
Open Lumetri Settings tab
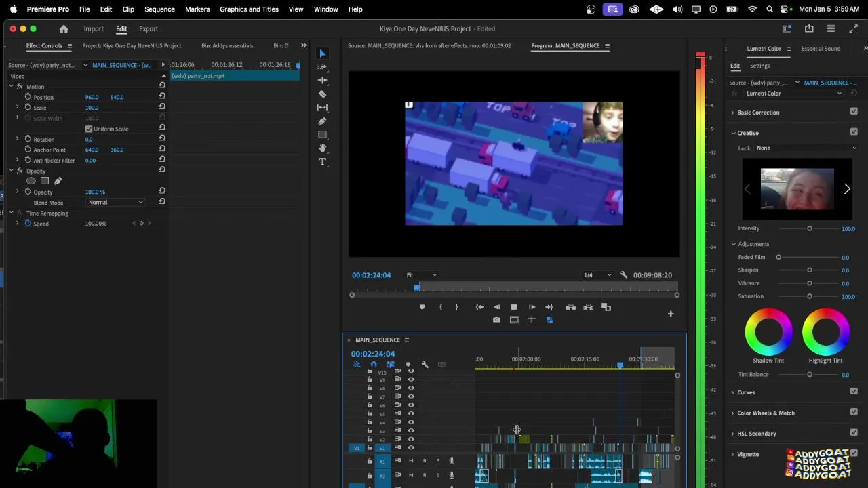pyautogui.click(x=759, y=66)
